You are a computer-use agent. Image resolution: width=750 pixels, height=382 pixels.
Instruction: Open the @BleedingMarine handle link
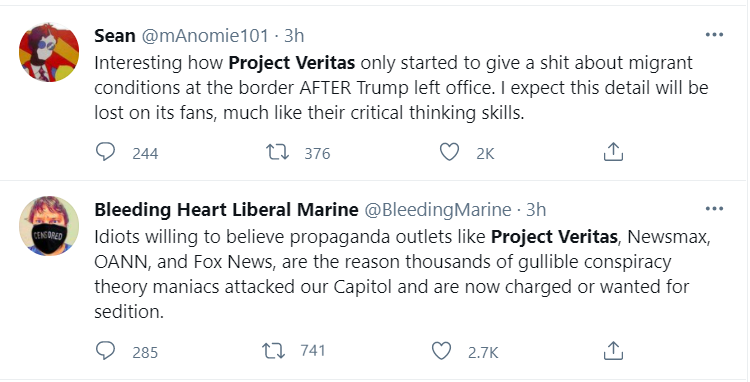[438, 209]
